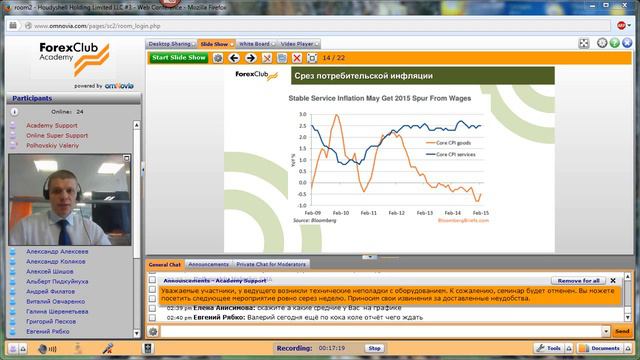Open the Adblock extension icon in Firefox toolbar

621,26
